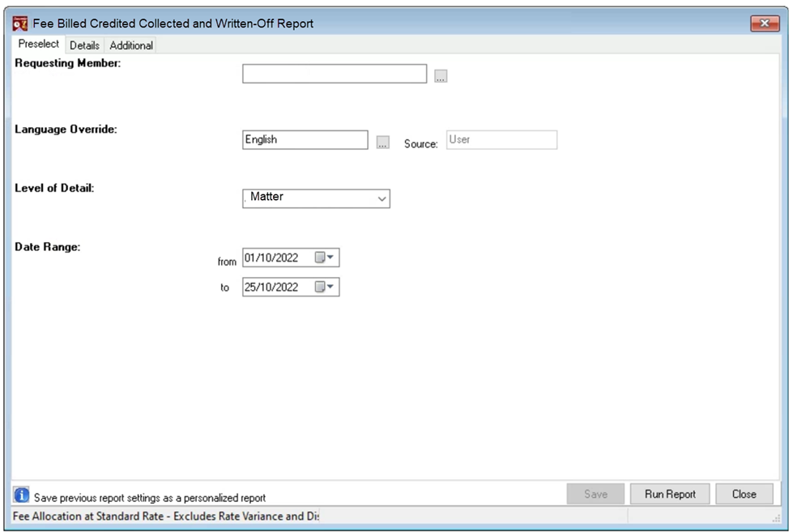Viewport: 793px width, 532px height.
Task: Open the Requesting Member lookup ellipsis button
Action: point(441,76)
